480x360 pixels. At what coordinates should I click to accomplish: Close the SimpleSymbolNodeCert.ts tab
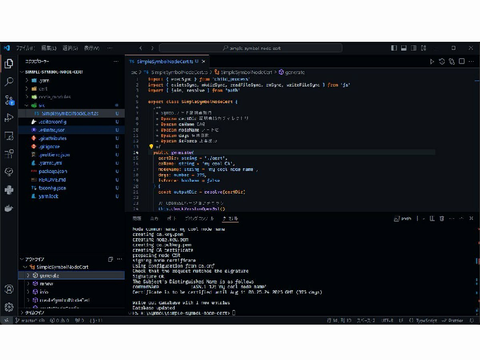click(x=204, y=62)
